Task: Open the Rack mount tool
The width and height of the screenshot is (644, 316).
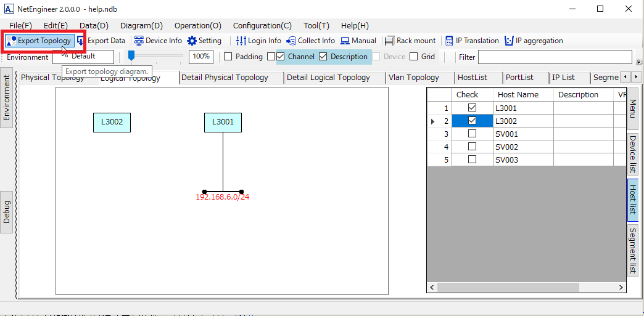Action: [x=389, y=41]
